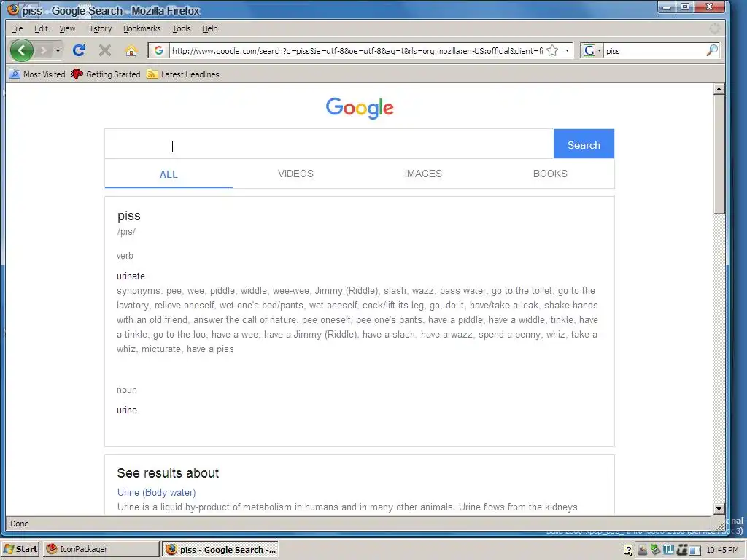This screenshot has height=560, width=747.
Task: Click the 'verb' part-of-speech label
Action: (x=125, y=256)
